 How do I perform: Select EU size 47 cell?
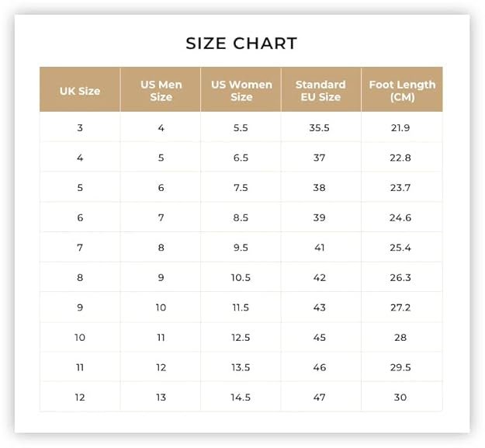tap(319, 398)
